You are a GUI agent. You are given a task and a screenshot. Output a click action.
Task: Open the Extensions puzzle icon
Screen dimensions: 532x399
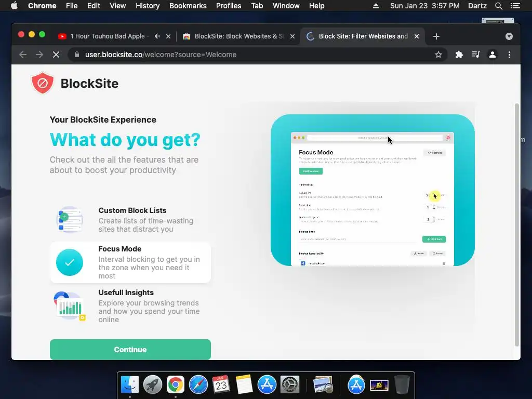459,55
